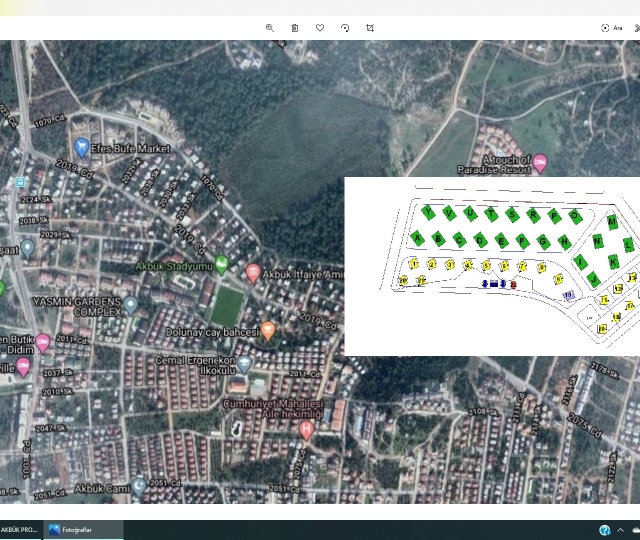Click the Ara visual search button
This screenshot has width=640, height=540.
[612, 28]
